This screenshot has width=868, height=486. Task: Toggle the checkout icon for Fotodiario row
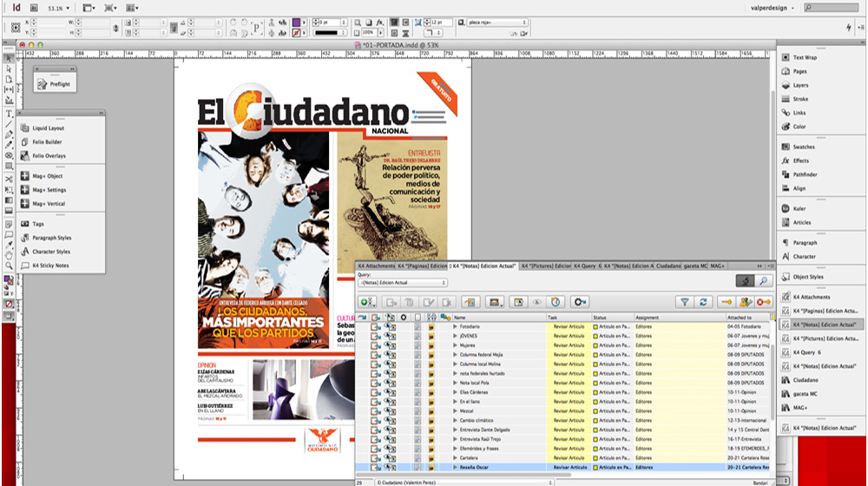click(376, 326)
